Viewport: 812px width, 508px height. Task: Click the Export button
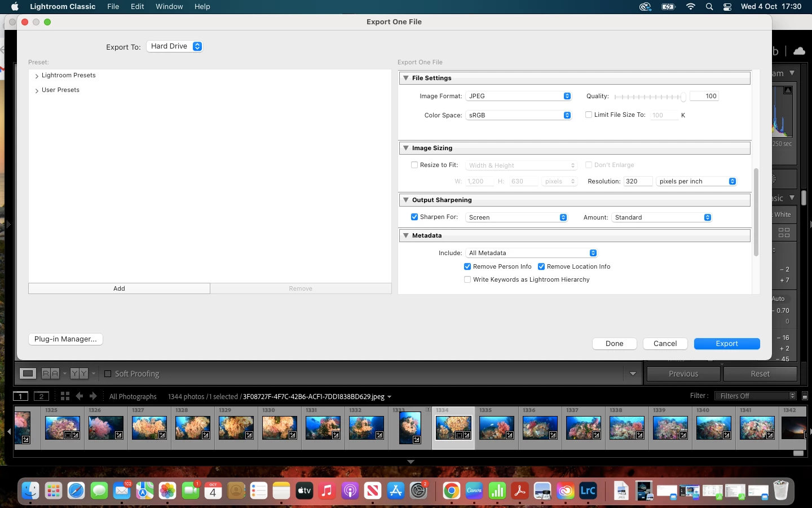point(727,344)
